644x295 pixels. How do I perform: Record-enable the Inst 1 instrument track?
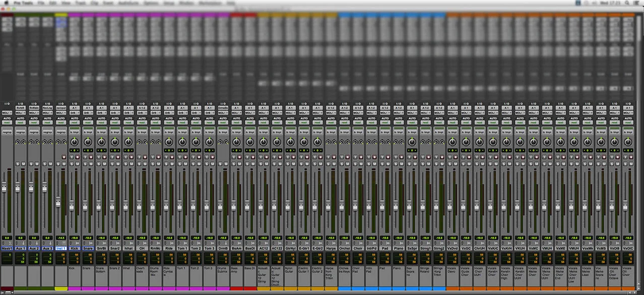coord(64,157)
